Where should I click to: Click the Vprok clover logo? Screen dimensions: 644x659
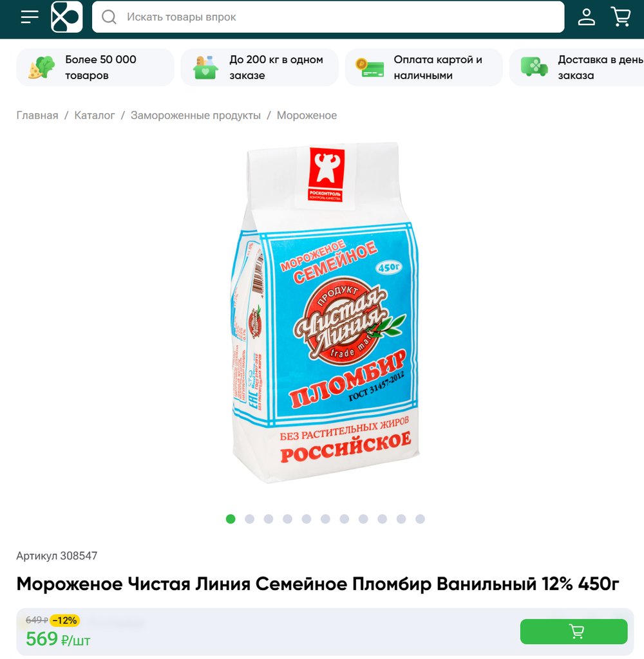point(66,17)
